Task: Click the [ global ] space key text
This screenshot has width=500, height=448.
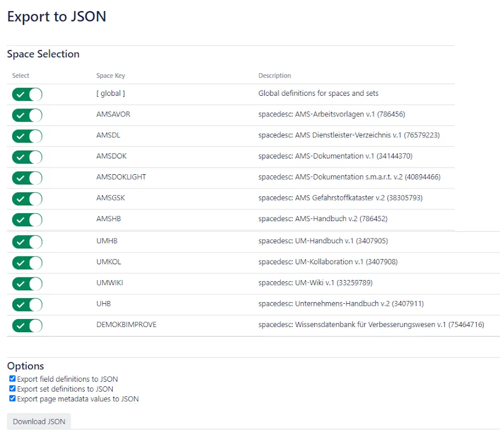Action: tap(111, 93)
